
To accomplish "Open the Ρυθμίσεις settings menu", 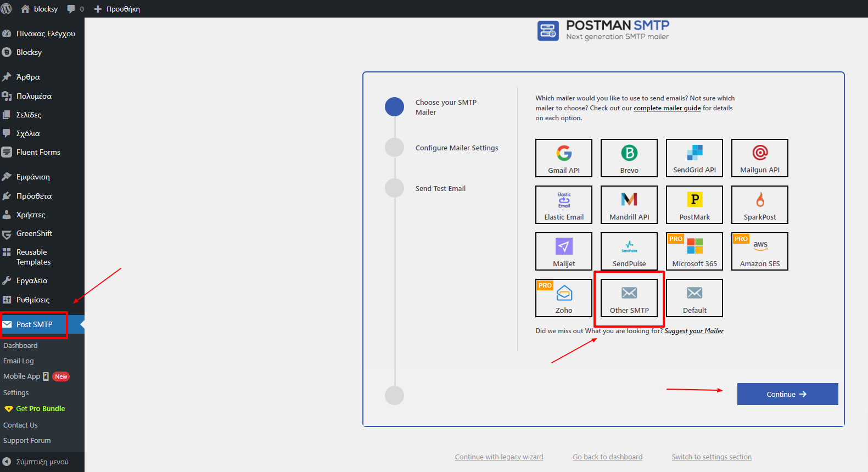I will click(x=42, y=300).
